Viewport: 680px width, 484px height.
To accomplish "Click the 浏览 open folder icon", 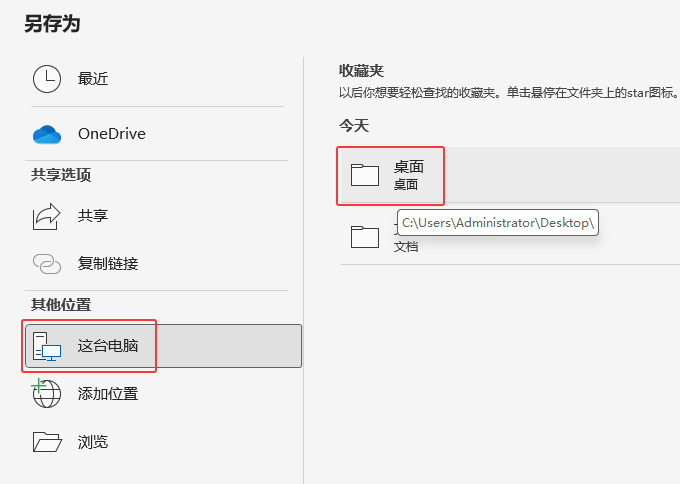I will click(47, 441).
